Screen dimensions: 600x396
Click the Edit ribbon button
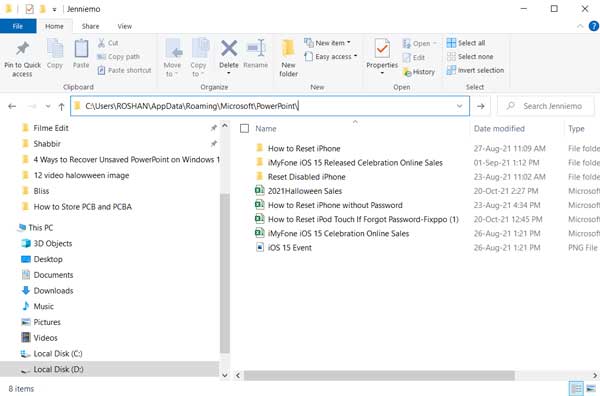point(414,57)
